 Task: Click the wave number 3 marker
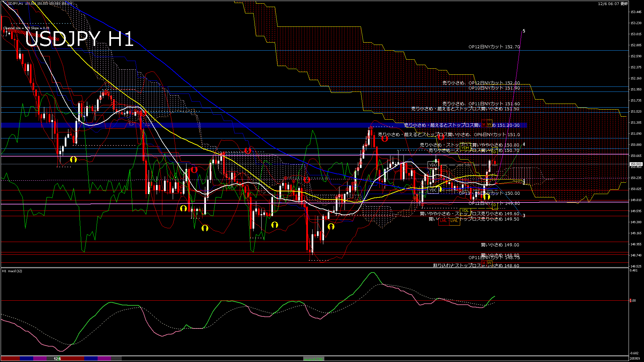pyautogui.click(x=524, y=216)
